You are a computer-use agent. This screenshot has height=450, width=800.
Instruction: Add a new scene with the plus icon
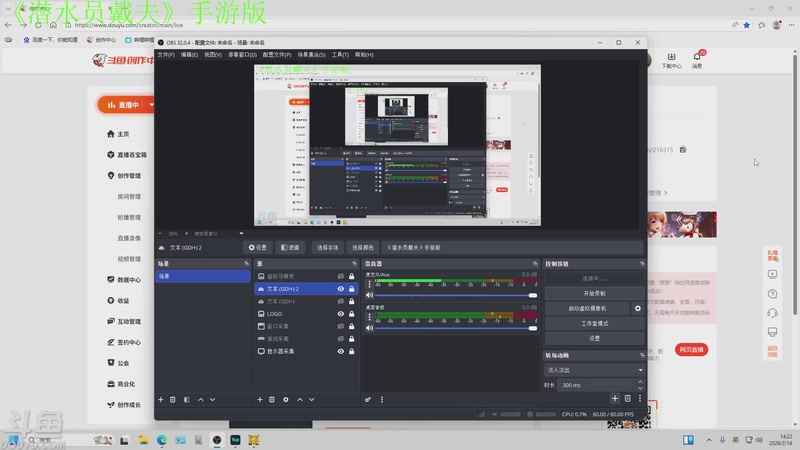coord(161,399)
